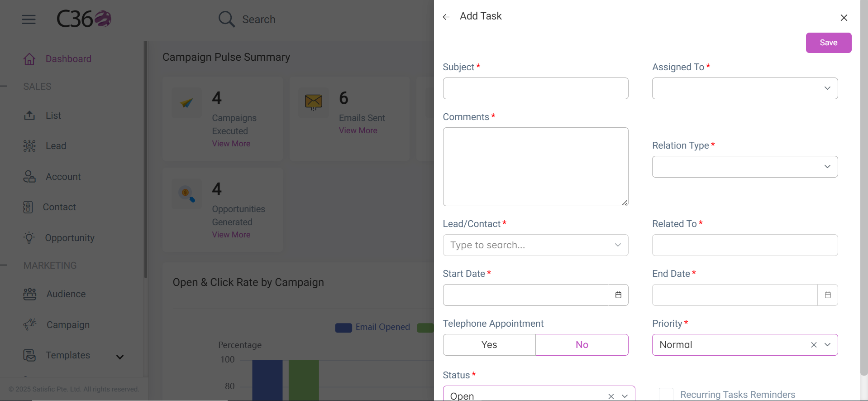
Task: Open the Lead/Contact search dropdown
Action: coord(535,245)
